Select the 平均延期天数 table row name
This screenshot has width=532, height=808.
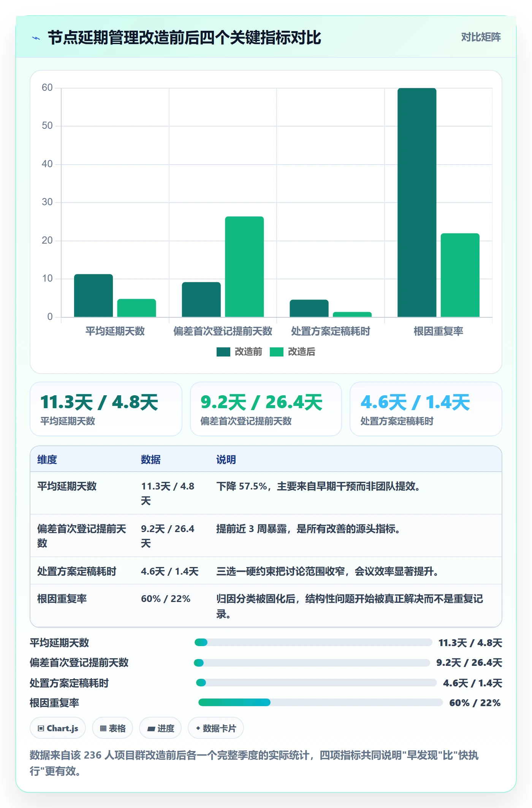pyautogui.click(x=67, y=486)
